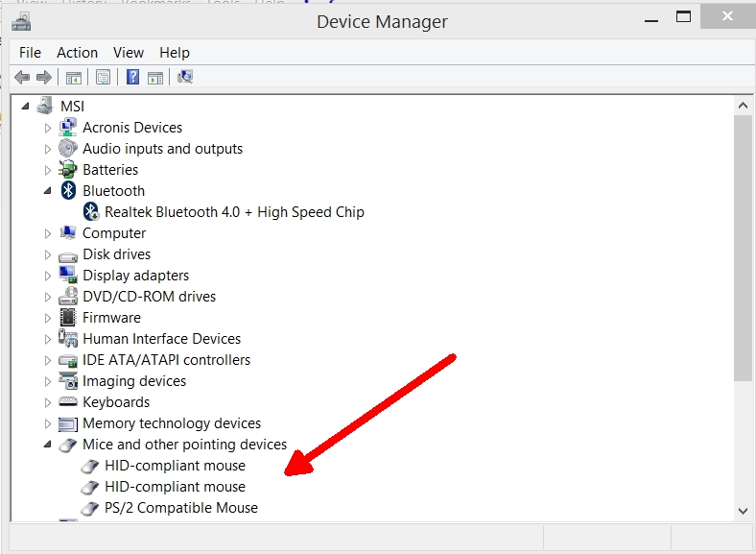Click the Scan for hardware changes icon

tap(185, 78)
